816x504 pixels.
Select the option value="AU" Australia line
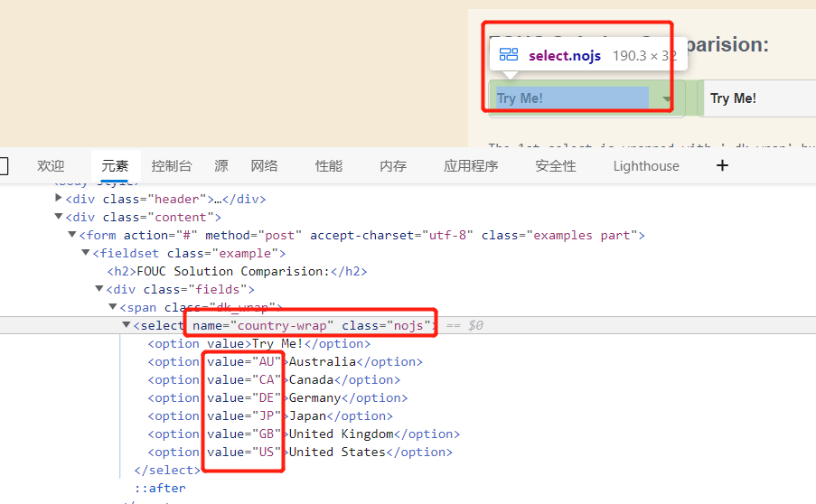(x=286, y=362)
